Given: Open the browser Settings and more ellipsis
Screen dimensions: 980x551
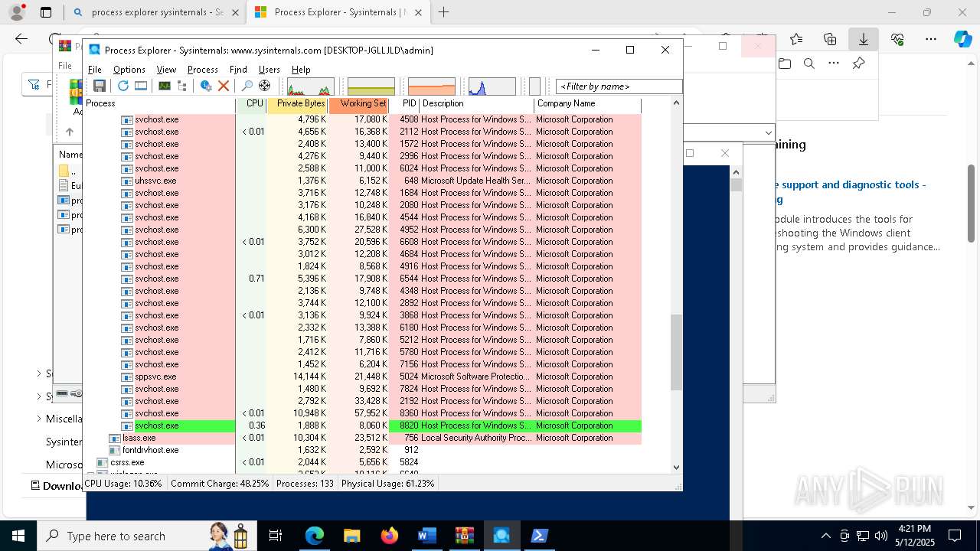Looking at the screenshot, I should (x=931, y=39).
